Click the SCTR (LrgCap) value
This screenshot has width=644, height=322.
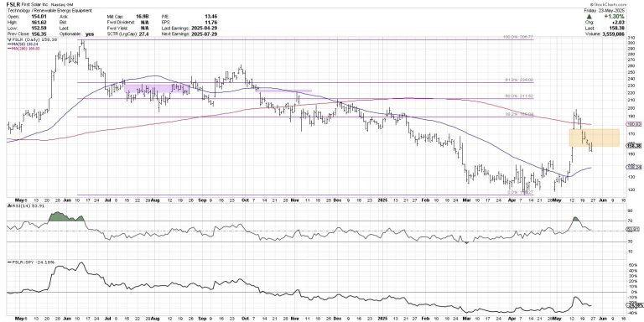point(156,34)
